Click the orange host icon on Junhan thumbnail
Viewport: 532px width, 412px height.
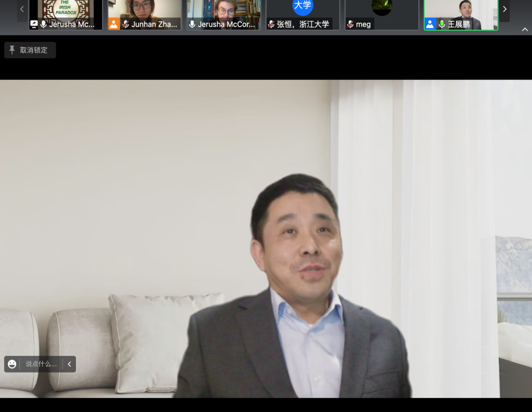[x=114, y=24]
